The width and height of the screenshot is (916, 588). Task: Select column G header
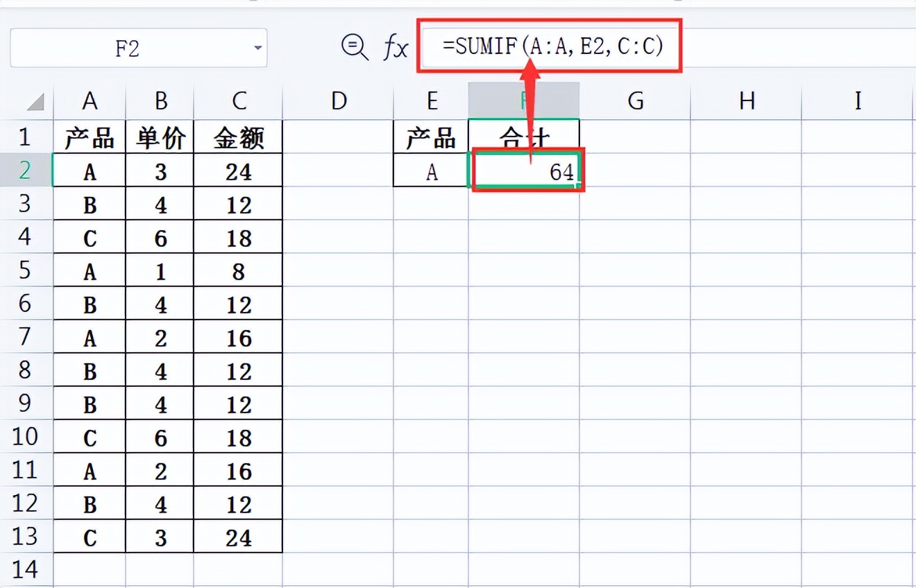pos(635,101)
